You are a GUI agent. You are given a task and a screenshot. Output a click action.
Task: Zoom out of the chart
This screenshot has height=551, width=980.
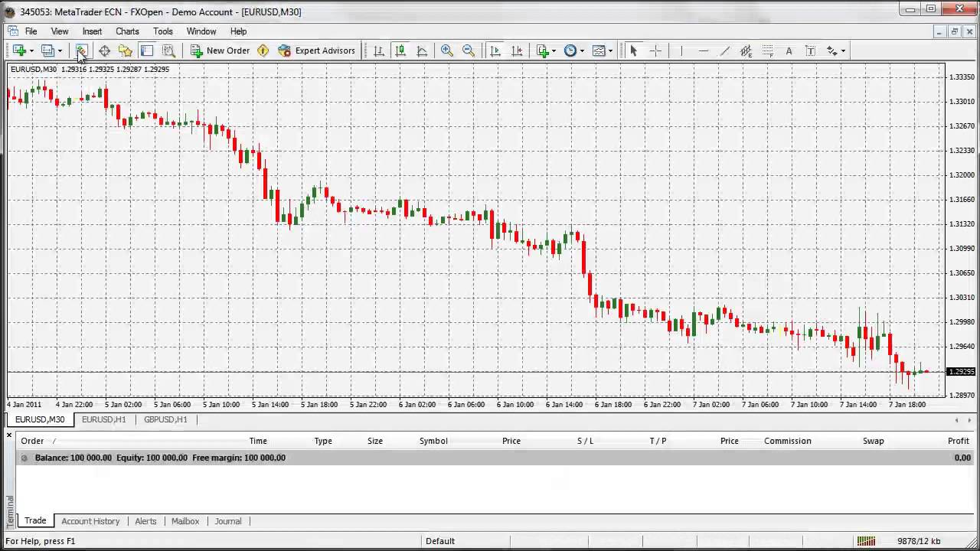tap(469, 51)
